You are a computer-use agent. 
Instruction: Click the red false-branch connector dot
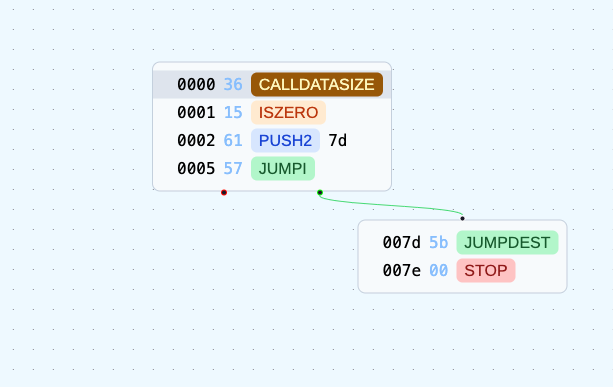pos(224,192)
